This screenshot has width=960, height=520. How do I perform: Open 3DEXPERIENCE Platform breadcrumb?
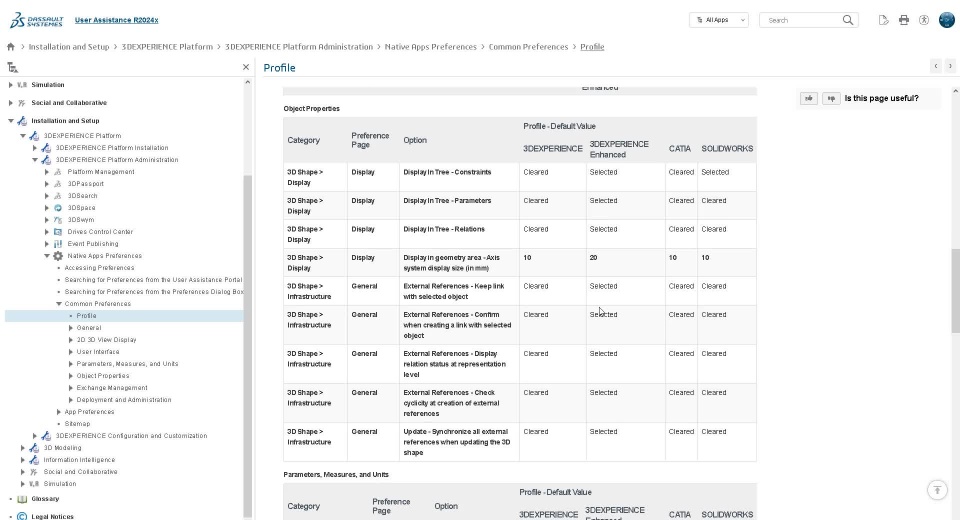167,47
